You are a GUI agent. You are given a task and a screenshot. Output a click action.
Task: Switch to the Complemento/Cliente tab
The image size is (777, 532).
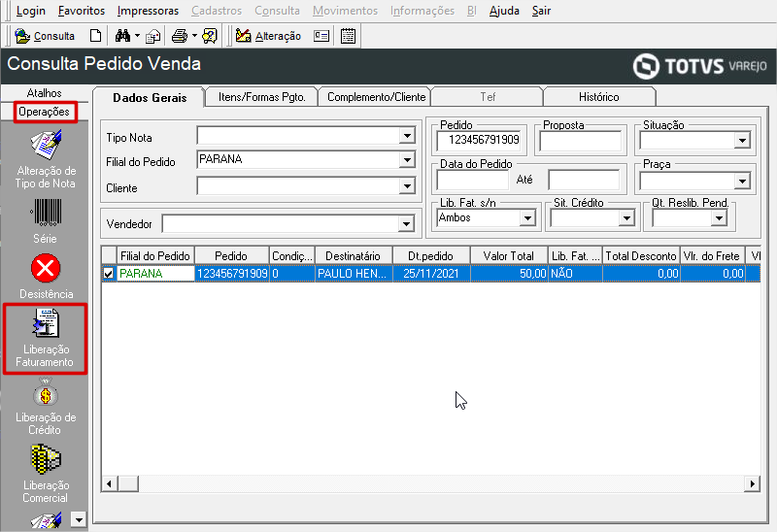coord(376,97)
